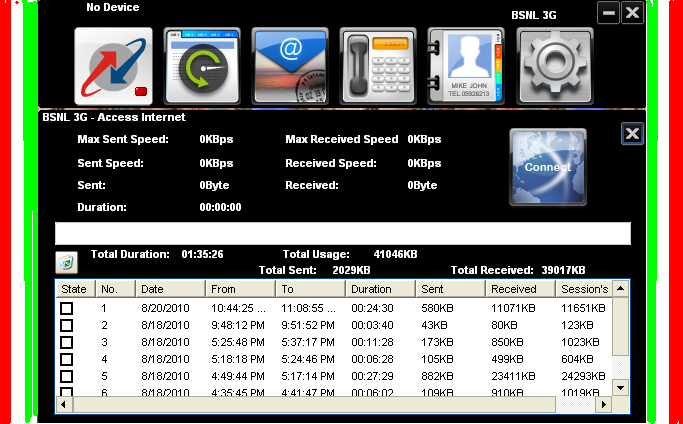The image size is (683, 424).
Task: Minimize the BSNL 3G window
Action: pyautogui.click(x=609, y=13)
